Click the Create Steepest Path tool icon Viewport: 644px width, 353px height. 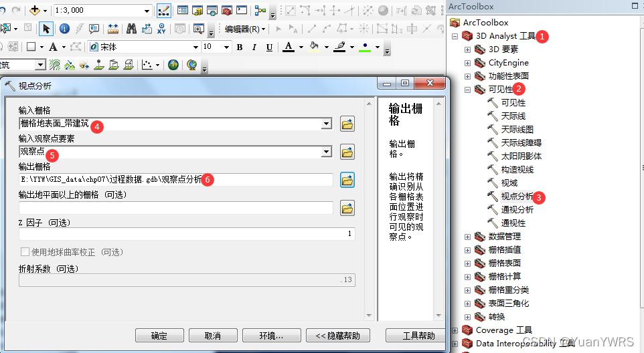click(x=70, y=65)
